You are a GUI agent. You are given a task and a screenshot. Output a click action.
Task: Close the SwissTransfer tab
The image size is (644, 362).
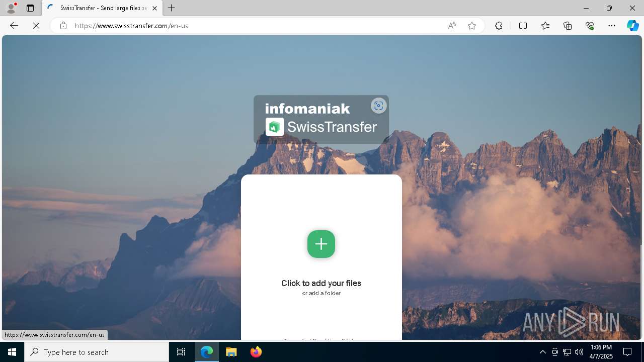point(154,8)
